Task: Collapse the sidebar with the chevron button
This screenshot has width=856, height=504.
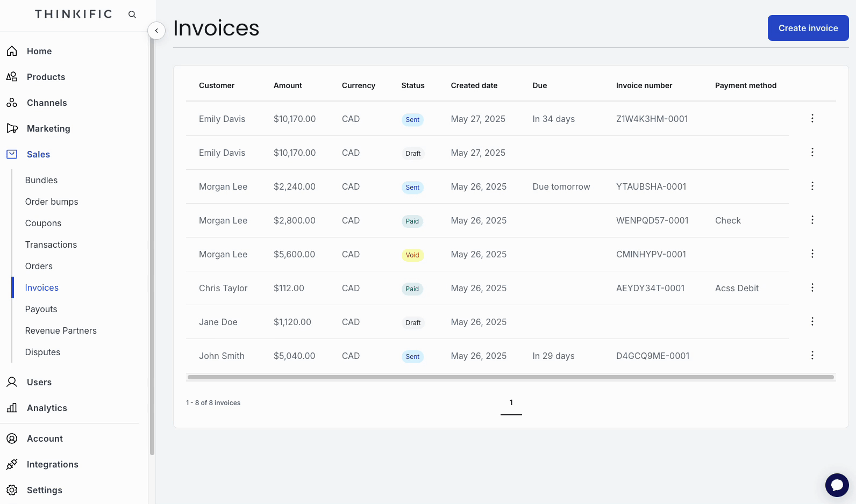Action: [x=156, y=31]
